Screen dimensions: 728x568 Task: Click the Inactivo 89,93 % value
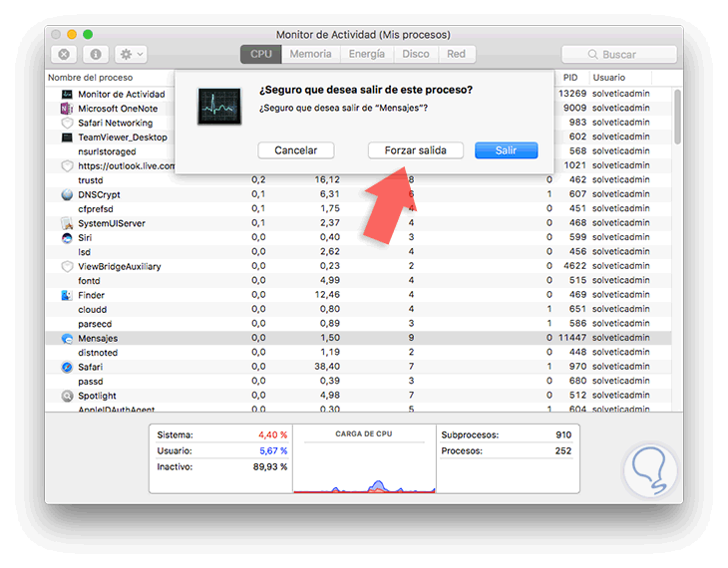(269, 466)
